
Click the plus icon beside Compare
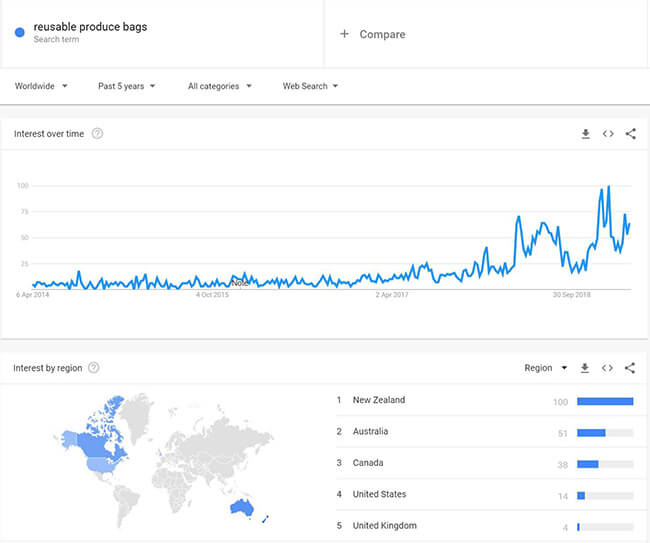[344, 34]
